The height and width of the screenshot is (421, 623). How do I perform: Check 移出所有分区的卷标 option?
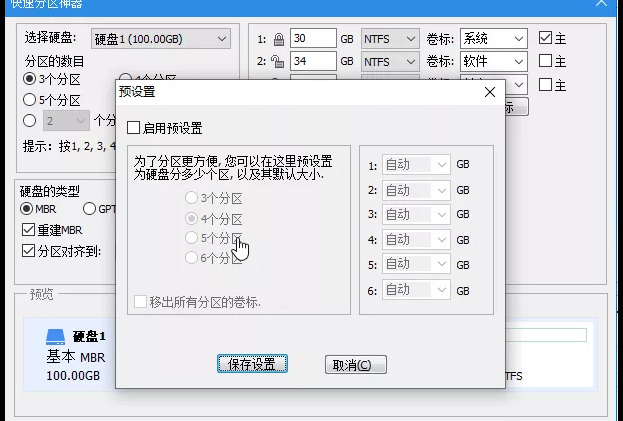pyautogui.click(x=140, y=302)
